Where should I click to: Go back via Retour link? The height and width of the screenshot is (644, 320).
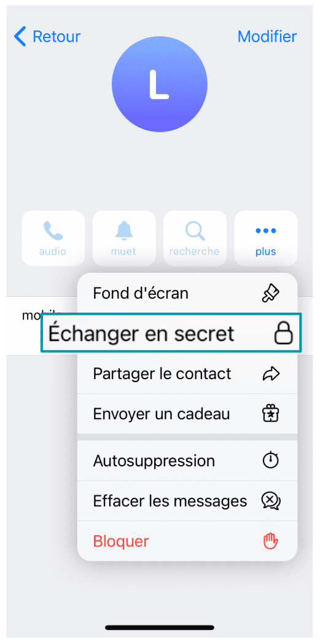tap(47, 36)
